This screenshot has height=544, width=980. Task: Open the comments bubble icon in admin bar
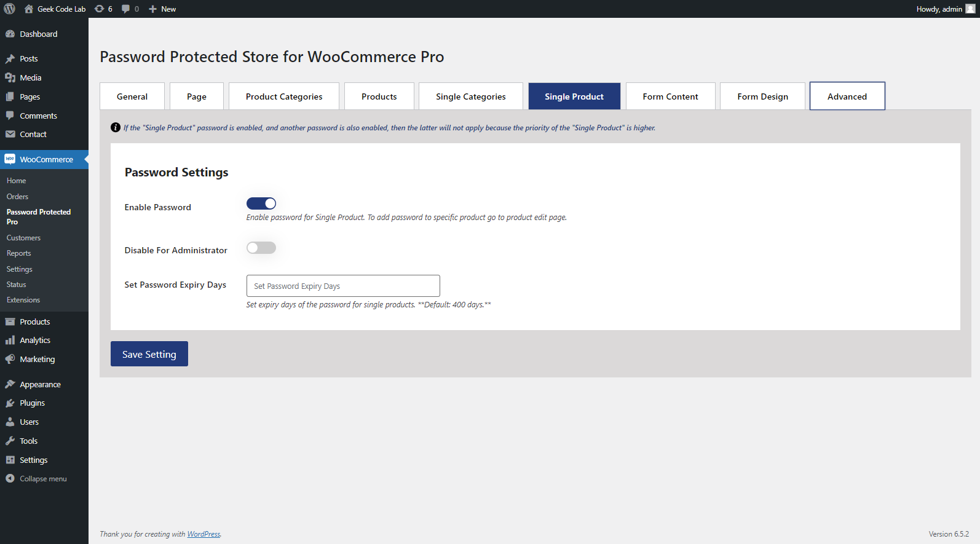click(x=126, y=9)
